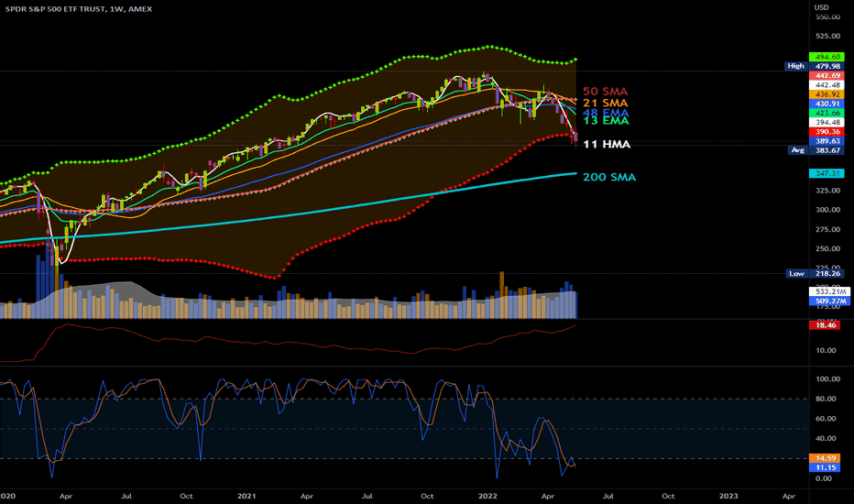Click the white 442.48 price tag
Screen dimensions: 854x504
coord(827,85)
